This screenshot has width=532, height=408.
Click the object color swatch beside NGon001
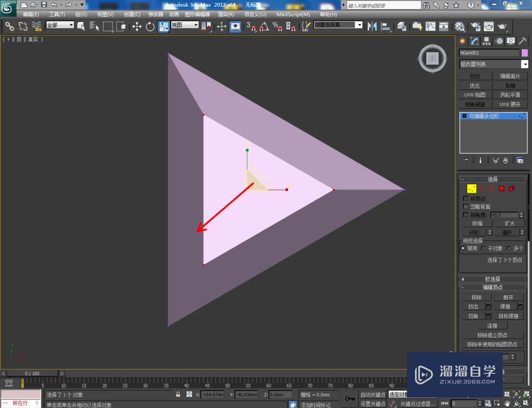tap(524, 53)
